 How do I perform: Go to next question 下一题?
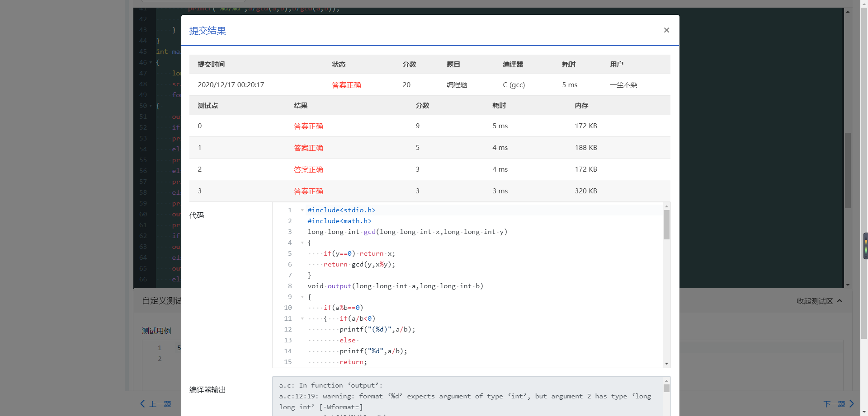click(x=839, y=404)
